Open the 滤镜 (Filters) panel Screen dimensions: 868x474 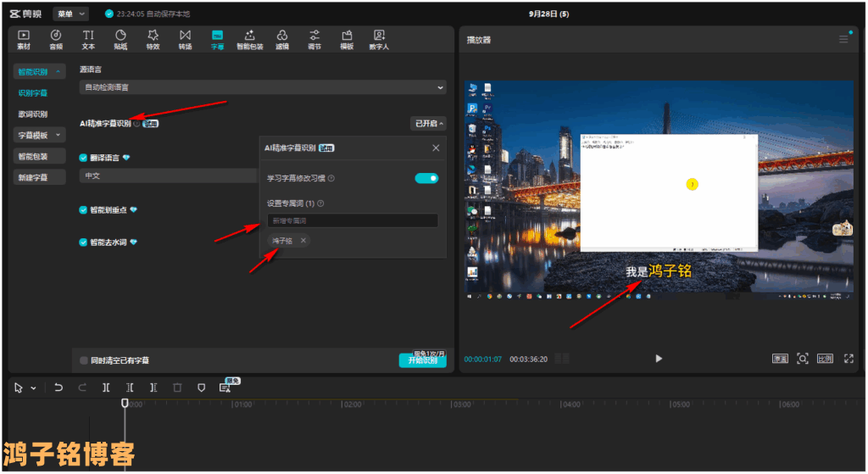pyautogui.click(x=282, y=39)
